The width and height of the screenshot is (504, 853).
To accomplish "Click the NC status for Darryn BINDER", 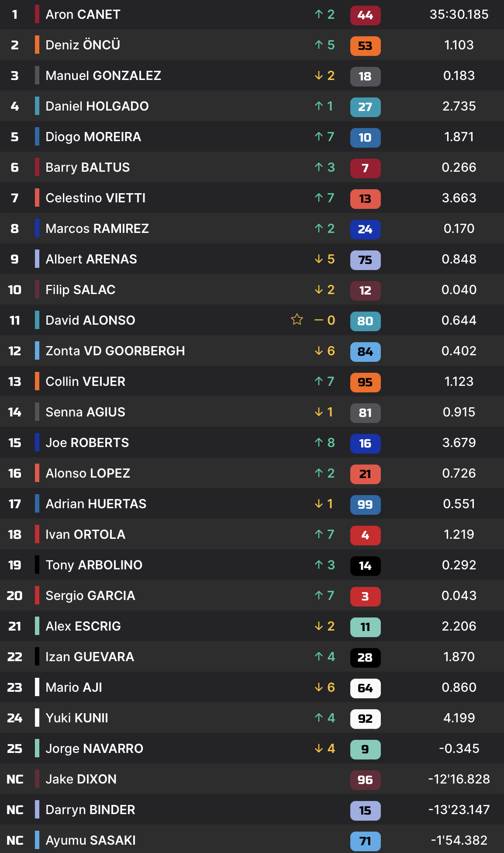I will click(x=15, y=810).
